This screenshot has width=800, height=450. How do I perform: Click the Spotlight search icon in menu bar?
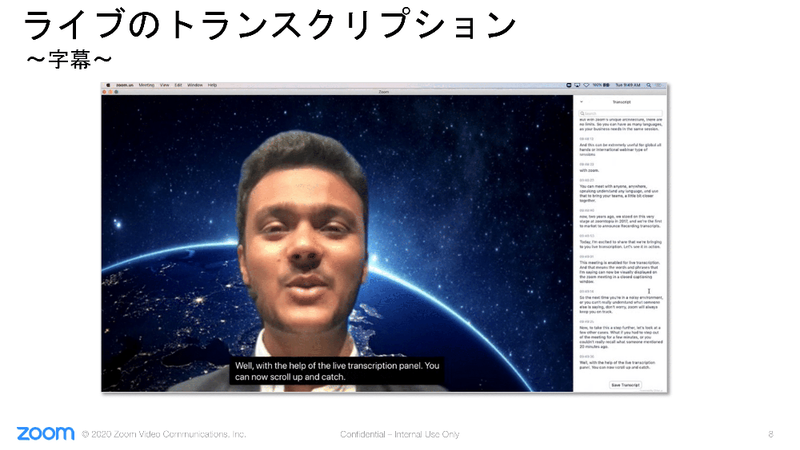[x=648, y=85]
